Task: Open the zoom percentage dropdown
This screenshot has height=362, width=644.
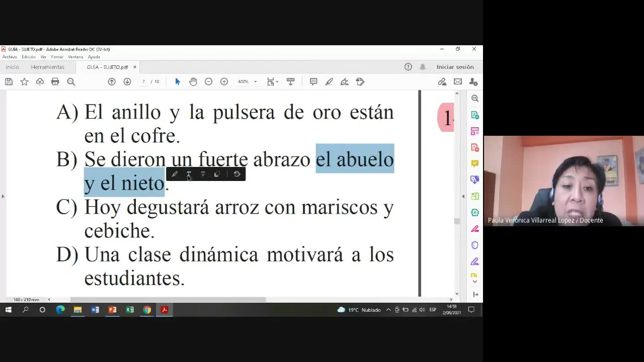Action: [255, 82]
